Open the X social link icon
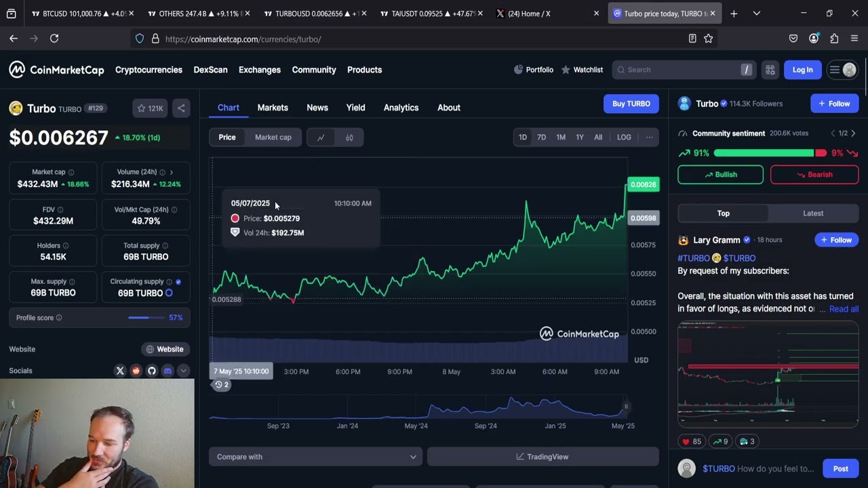Screen dimensions: 868x488 (120, 371)
